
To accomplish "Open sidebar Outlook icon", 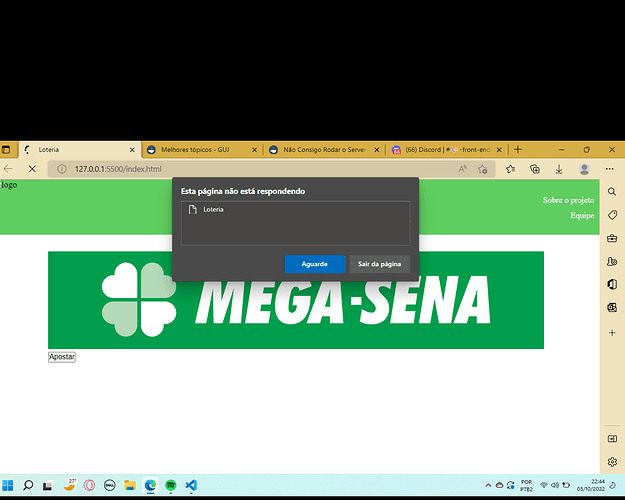I will [x=612, y=307].
